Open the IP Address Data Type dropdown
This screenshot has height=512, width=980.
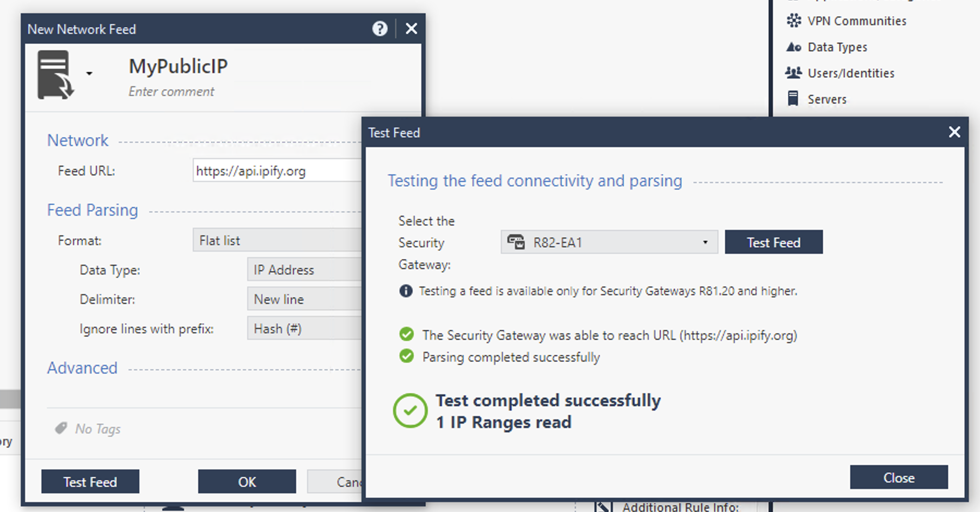coord(304,270)
